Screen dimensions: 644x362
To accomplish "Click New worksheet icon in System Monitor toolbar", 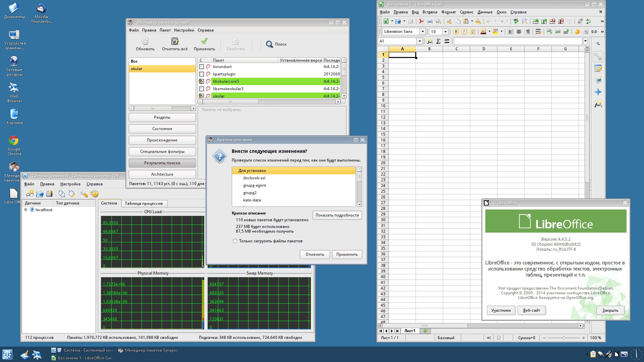I will 30,194.
